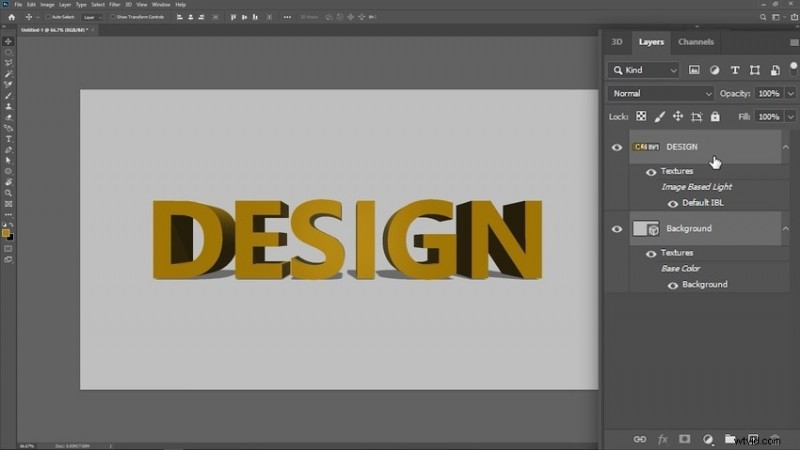Open the Edit Toolbar three-dots button
The width and height of the screenshot is (800, 450).
point(8,215)
